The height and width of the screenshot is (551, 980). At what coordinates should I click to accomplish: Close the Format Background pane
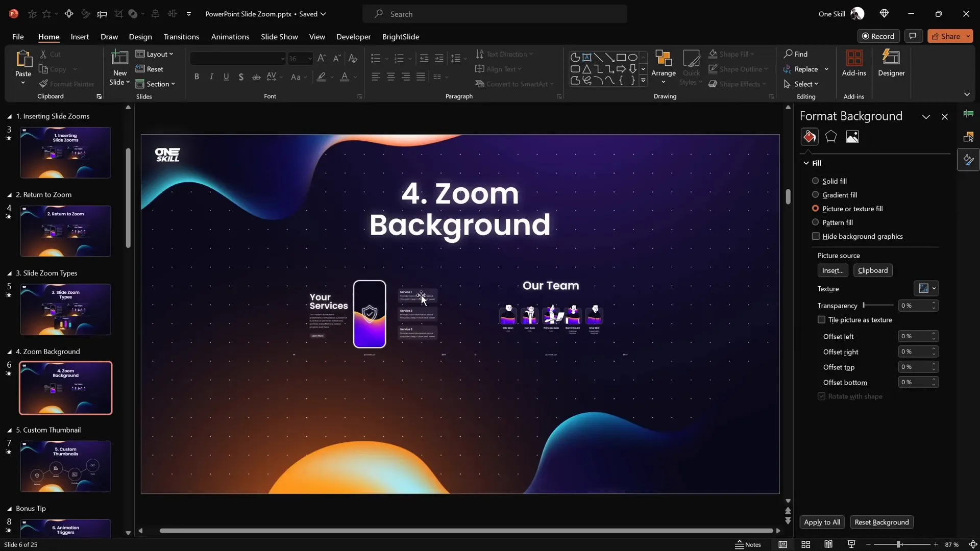pos(945,117)
